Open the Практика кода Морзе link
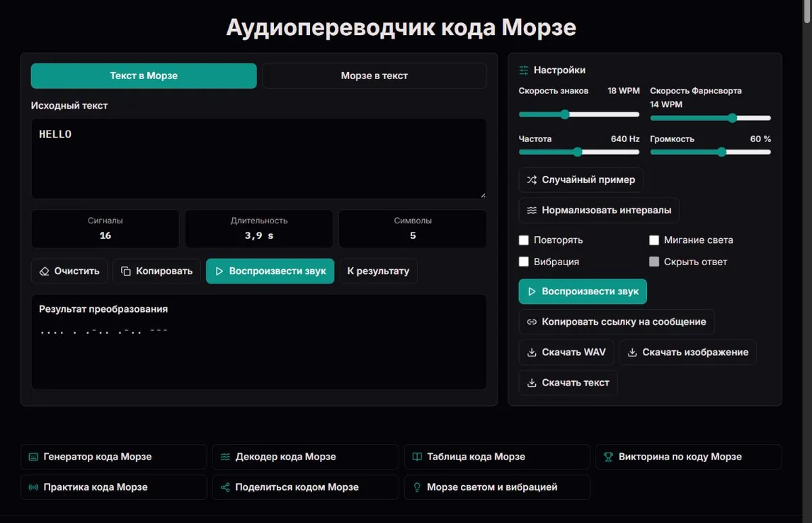Image resolution: width=812 pixels, height=523 pixels. click(x=114, y=487)
